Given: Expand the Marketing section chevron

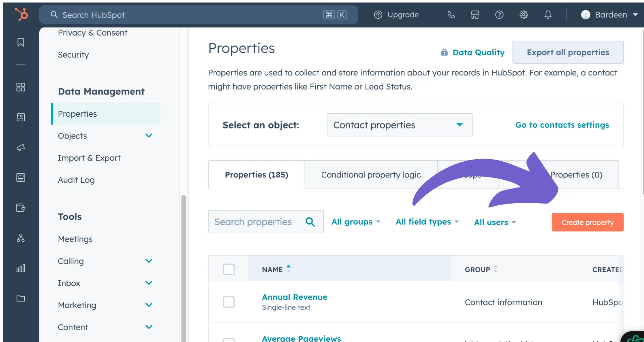Looking at the screenshot, I should pos(149,305).
